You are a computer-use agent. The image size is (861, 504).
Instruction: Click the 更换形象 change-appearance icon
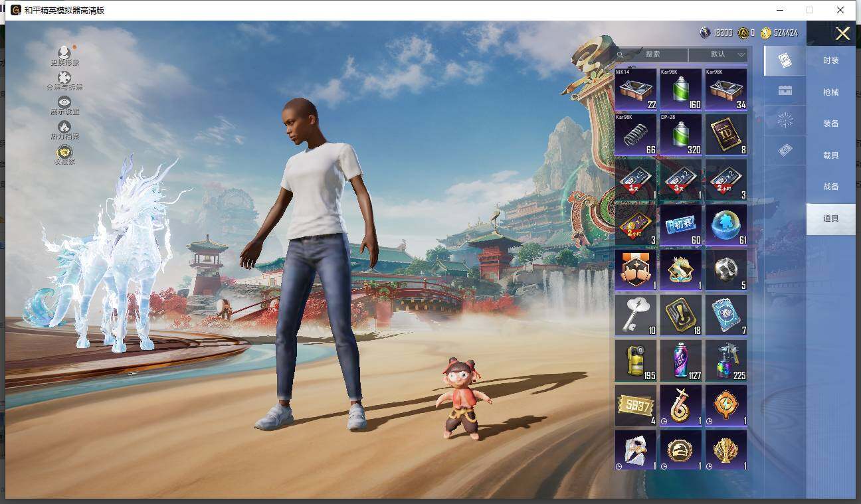coord(64,52)
